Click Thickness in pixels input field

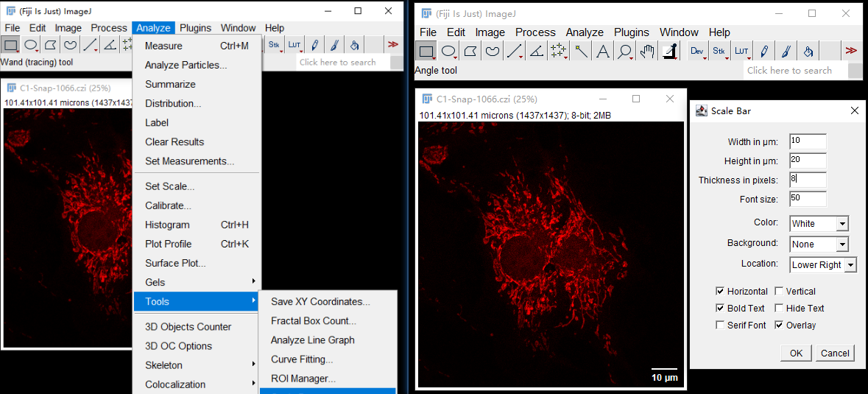click(x=808, y=180)
